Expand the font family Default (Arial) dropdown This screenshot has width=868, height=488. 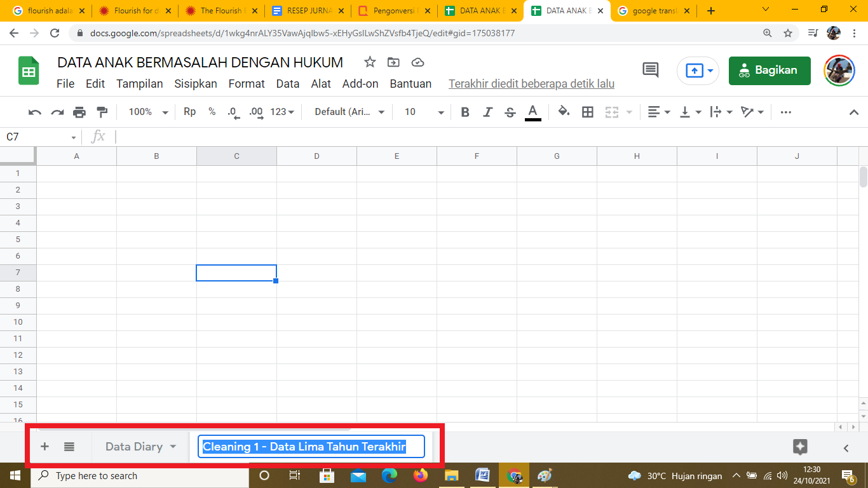(x=349, y=112)
